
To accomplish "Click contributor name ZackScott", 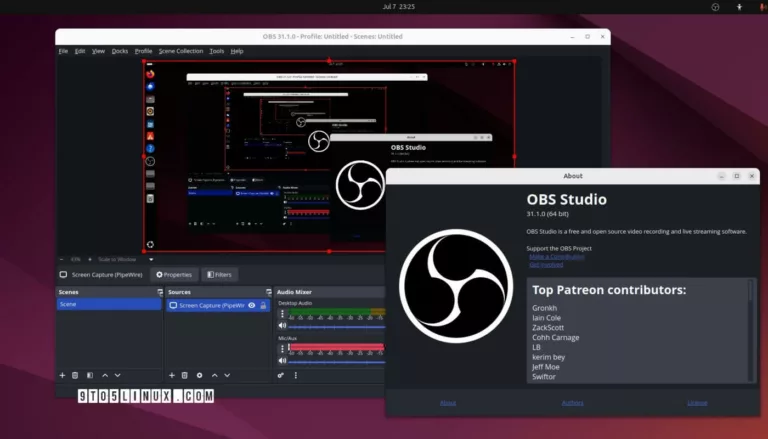I will point(548,328).
